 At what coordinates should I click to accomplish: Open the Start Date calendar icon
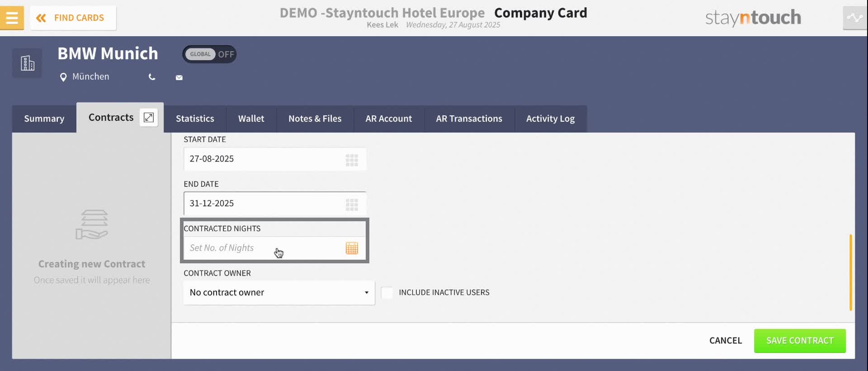(x=352, y=160)
